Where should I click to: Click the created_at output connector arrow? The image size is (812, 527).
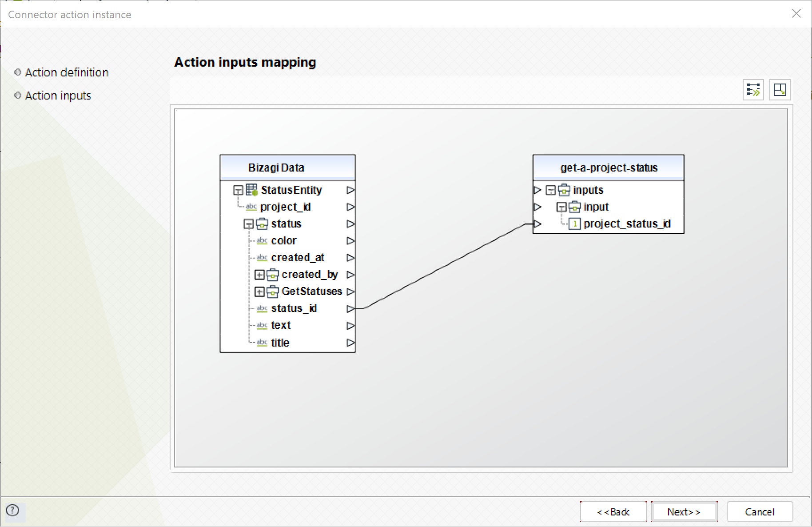click(x=350, y=258)
